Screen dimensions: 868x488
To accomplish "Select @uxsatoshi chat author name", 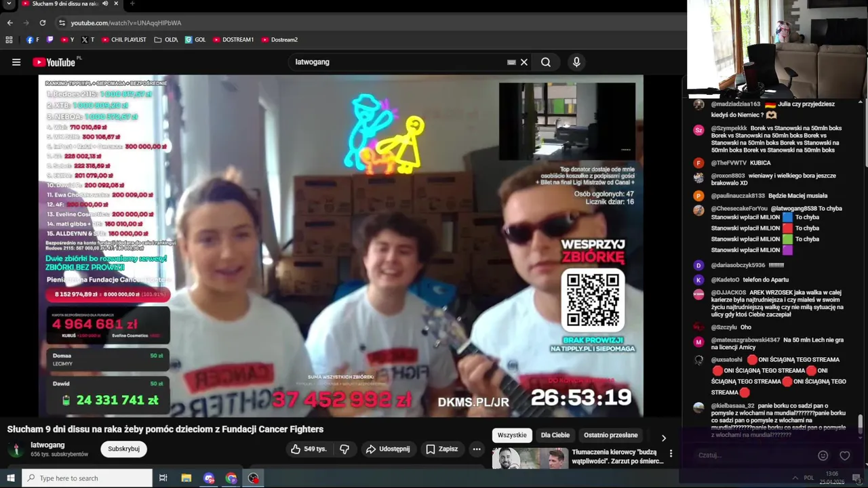I will [727, 360].
